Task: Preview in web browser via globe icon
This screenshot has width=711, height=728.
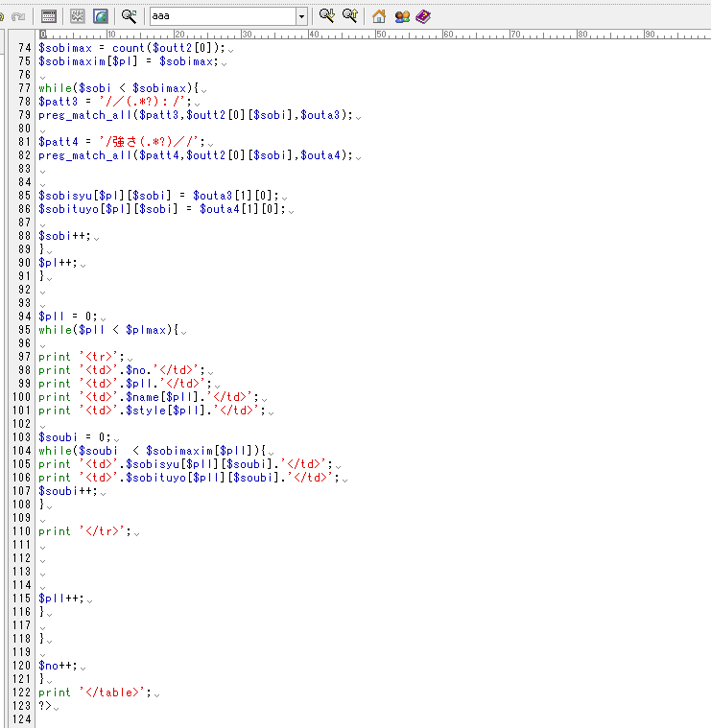Action: [101, 16]
